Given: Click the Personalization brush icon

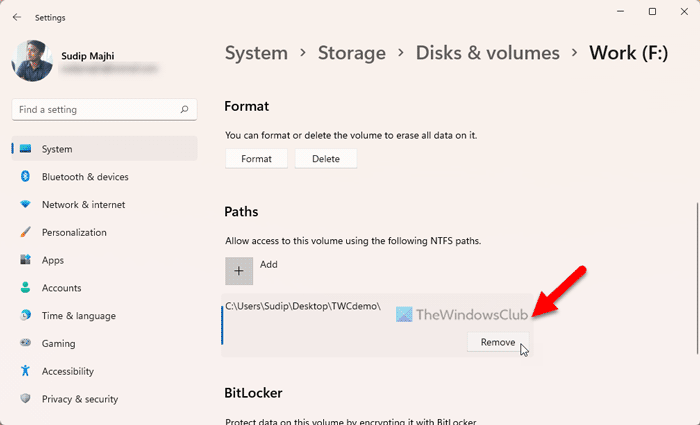Looking at the screenshot, I should pos(25,233).
